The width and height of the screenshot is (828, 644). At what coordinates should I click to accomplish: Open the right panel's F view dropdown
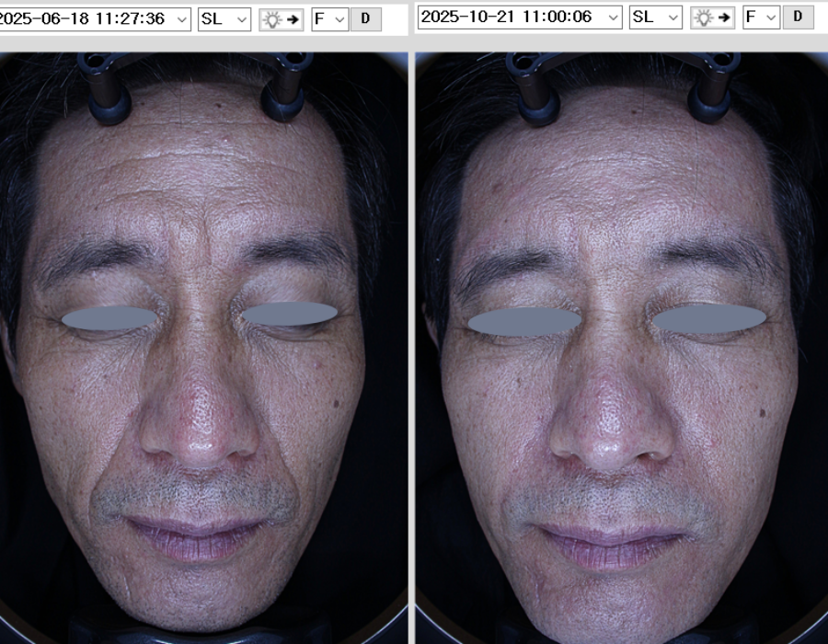click(761, 17)
